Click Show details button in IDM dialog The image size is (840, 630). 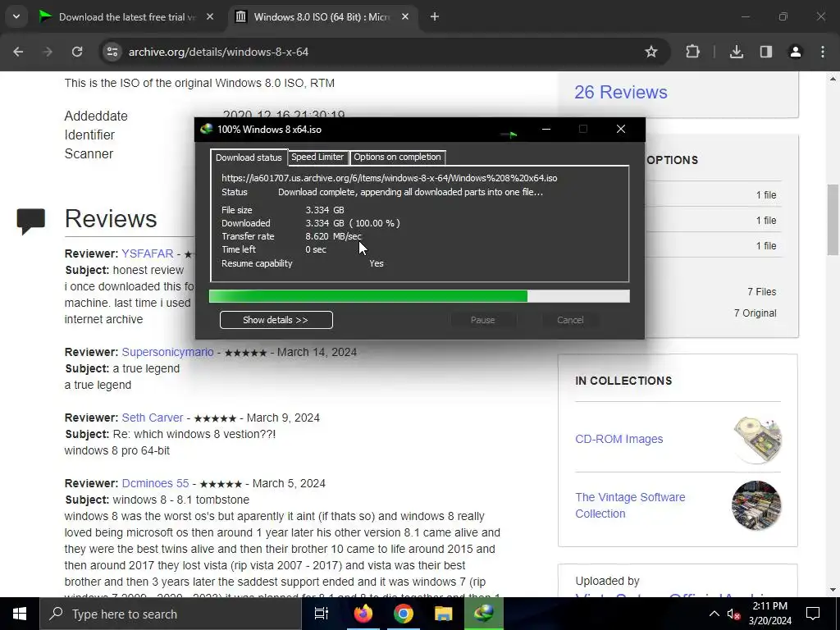[x=276, y=320]
